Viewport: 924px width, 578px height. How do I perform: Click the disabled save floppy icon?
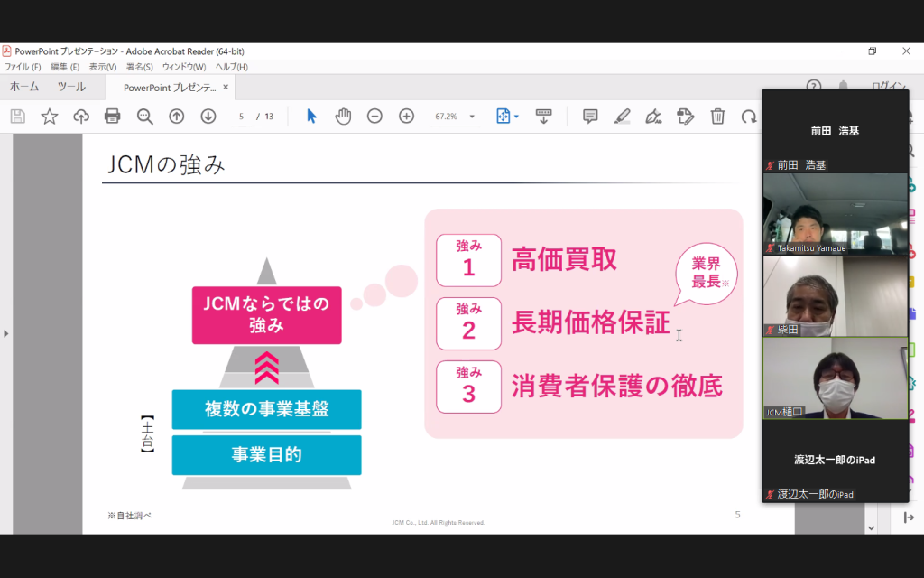click(x=18, y=117)
